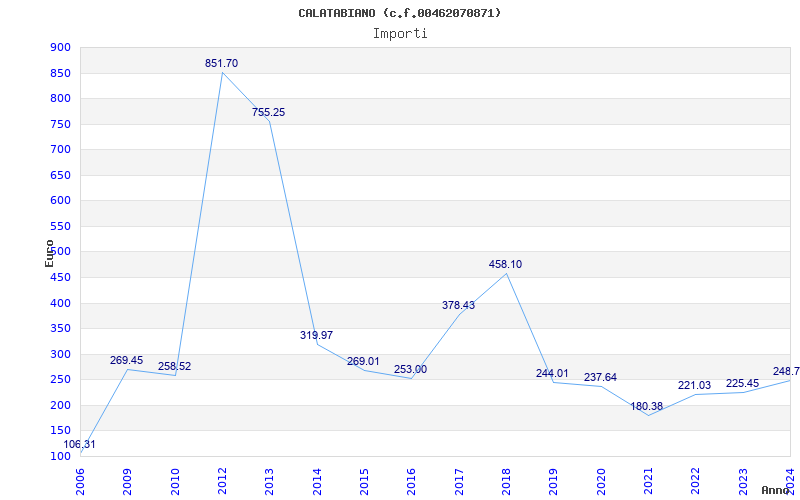The image size is (800, 500).
Task: Click the x-axis year 2021
Action: tap(648, 482)
